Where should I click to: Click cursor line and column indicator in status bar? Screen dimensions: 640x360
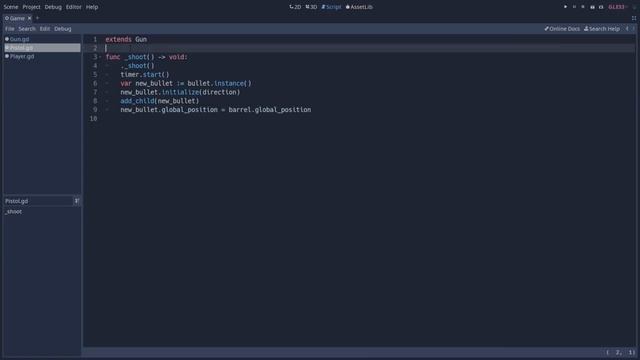click(621, 353)
